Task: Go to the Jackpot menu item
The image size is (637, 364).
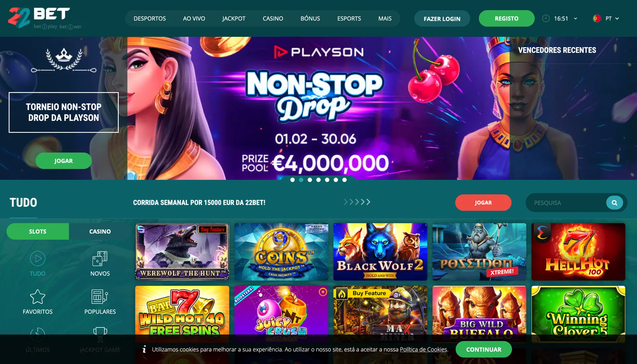Action: [x=234, y=19]
